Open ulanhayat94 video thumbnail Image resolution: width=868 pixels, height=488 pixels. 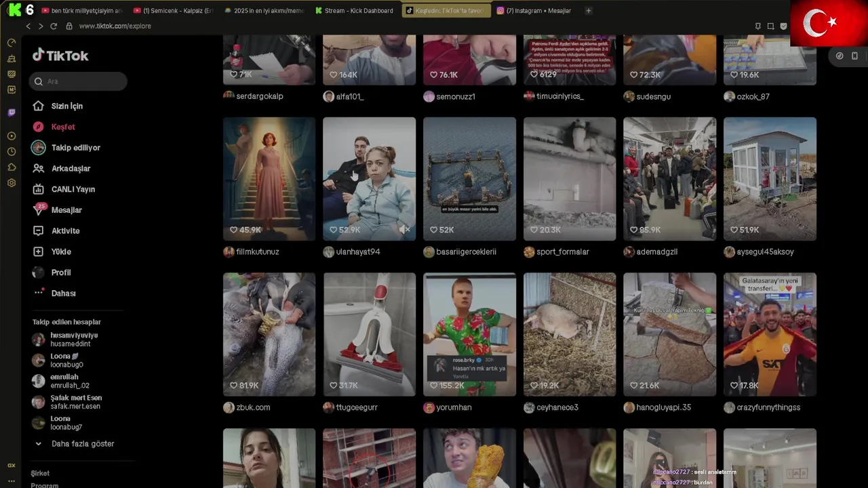(x=370, y=179)
